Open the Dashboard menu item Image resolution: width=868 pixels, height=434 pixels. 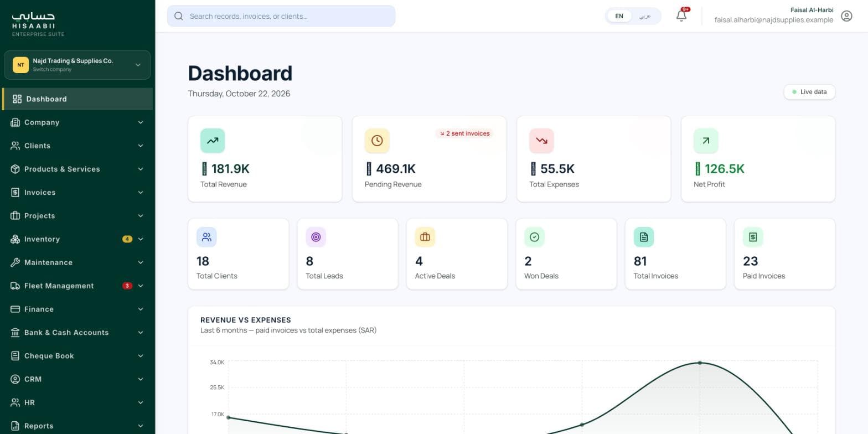pos(77,99)
